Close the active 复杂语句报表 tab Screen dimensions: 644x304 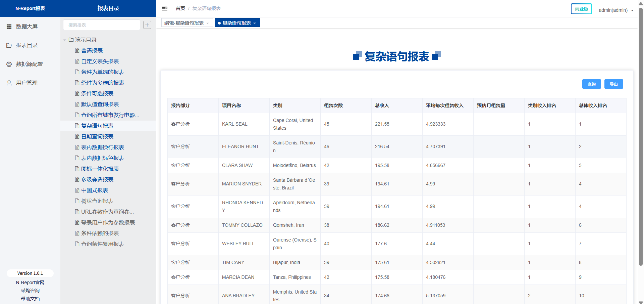pyautogui.click(x=255, y=23)
